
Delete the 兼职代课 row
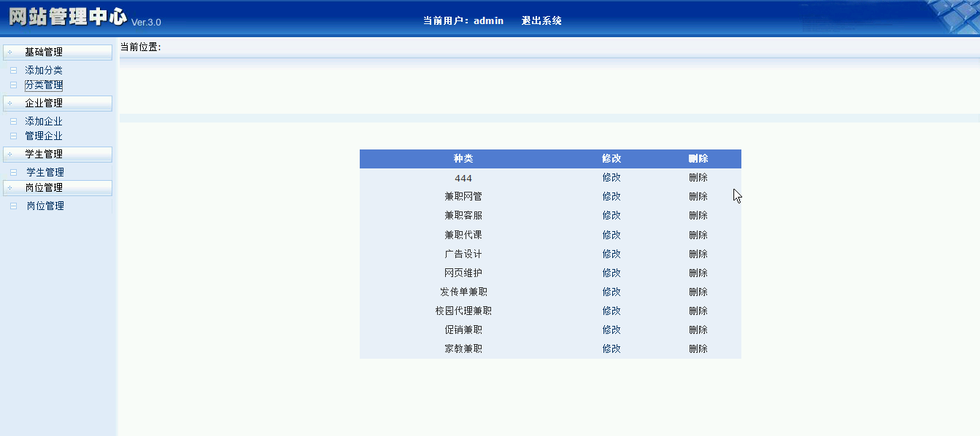point(698,235)
